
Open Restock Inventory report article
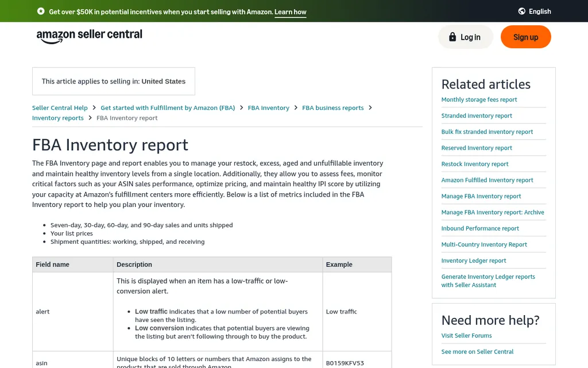[x=475, y=164]
